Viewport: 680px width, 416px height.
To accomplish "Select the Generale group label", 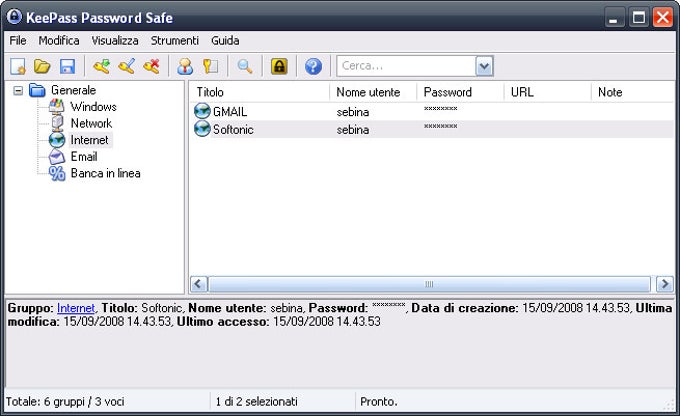I will 73,90.
